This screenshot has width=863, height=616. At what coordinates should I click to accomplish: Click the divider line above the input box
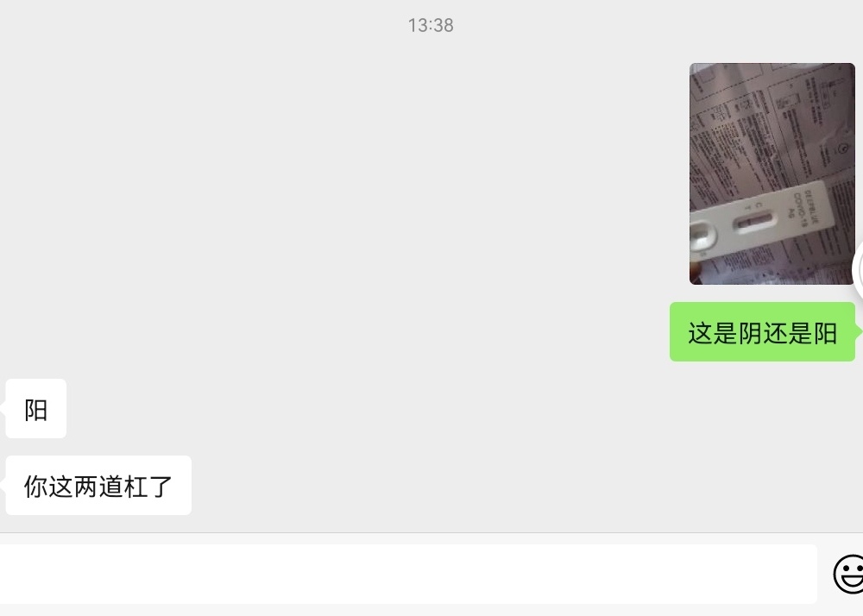(431, 532)
